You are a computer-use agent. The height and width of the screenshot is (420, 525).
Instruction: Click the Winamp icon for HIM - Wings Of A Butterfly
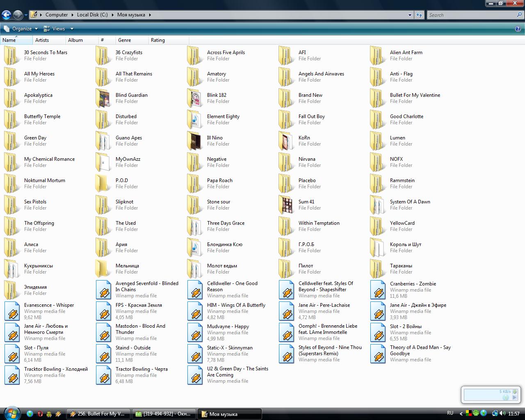(195, 311)
